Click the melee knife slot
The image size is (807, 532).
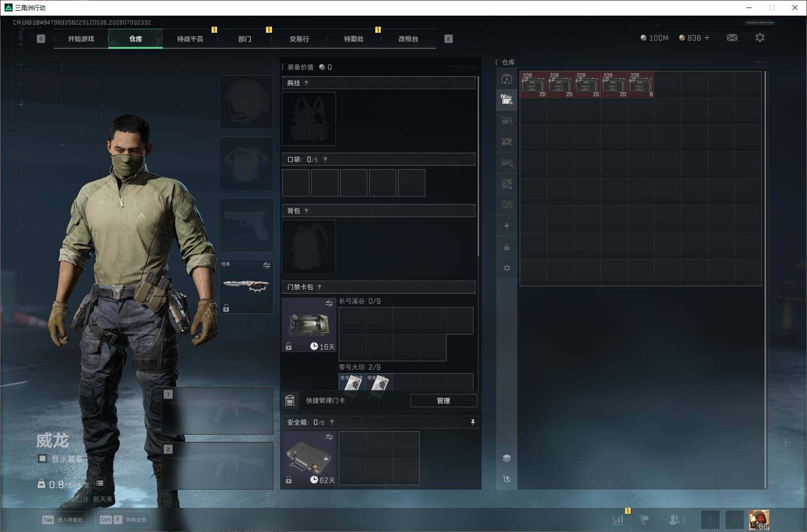pos(246,286)
